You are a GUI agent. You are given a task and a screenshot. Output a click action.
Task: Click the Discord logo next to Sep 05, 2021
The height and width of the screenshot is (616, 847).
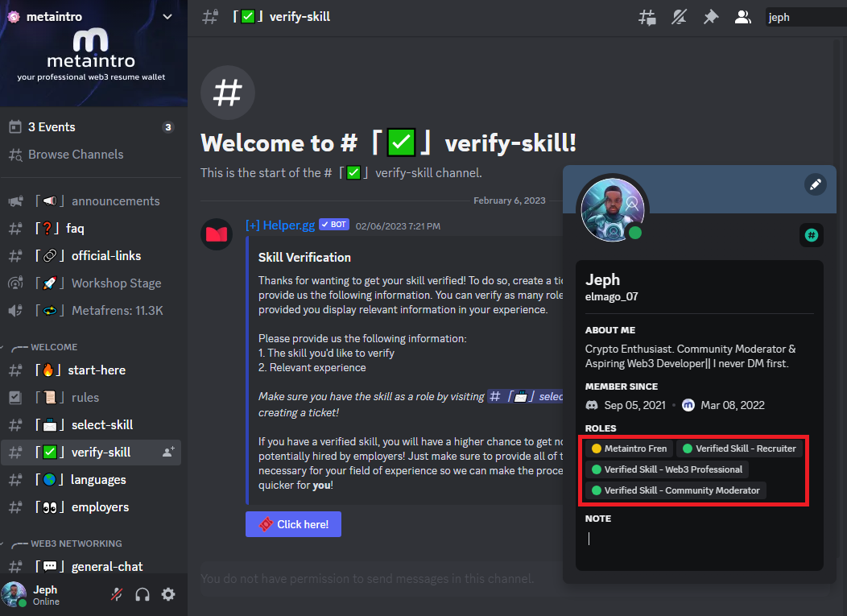click(592, 405)
